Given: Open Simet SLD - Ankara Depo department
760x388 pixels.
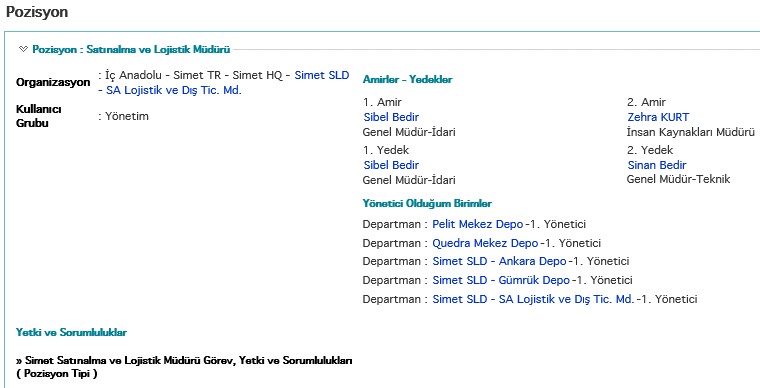Looking at the screenshot, I should click(499, 261).
